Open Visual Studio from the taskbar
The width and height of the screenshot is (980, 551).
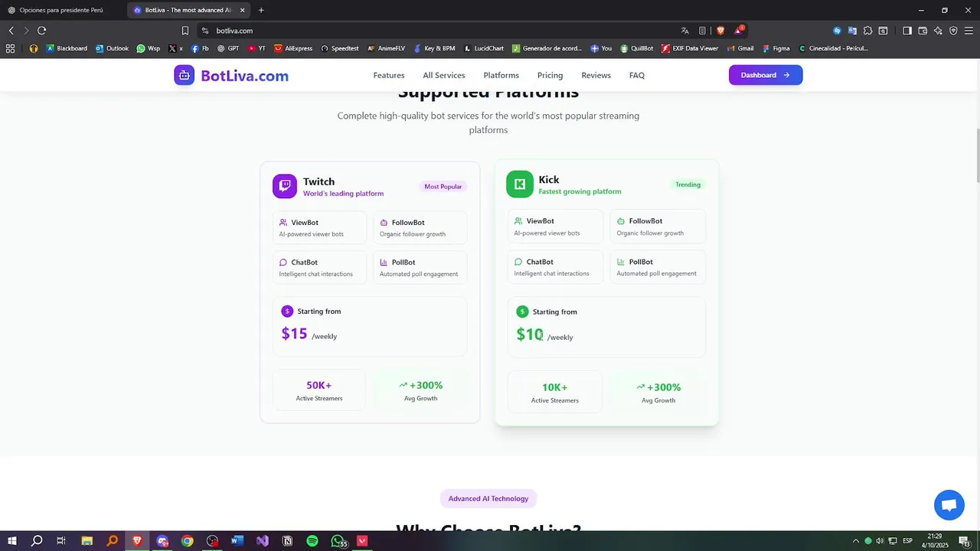click(x=263, y=541)
